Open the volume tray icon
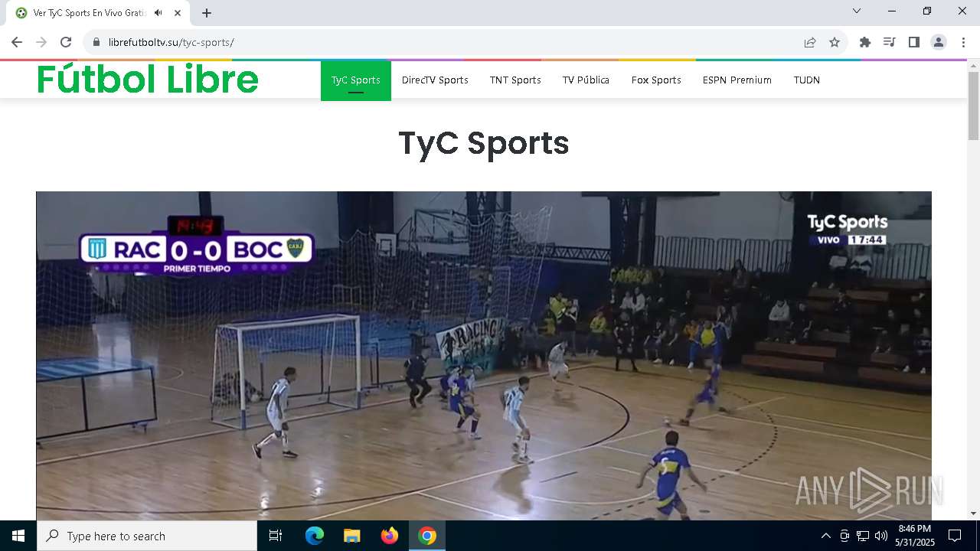The height and width of the screenshot is (551, 980). (x=881, y=536)
